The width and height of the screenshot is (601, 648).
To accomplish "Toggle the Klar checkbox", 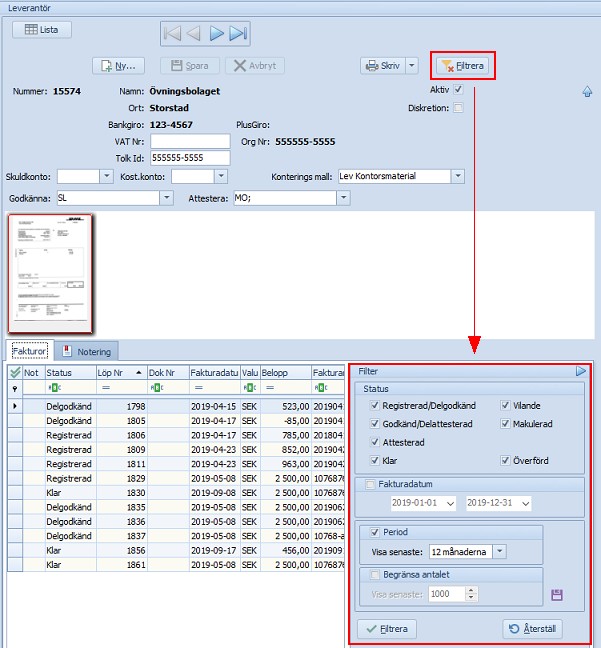I will tap(374, 460).
